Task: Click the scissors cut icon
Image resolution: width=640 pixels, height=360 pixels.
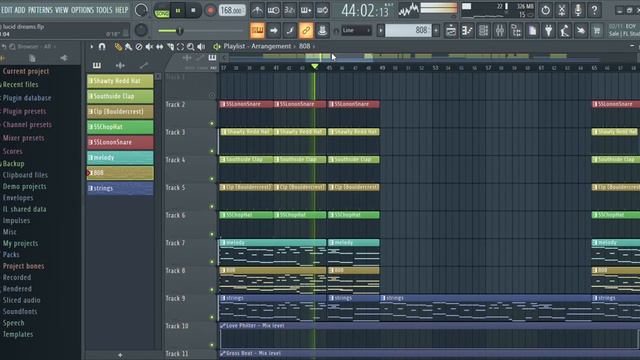Action: click(562, 10)
